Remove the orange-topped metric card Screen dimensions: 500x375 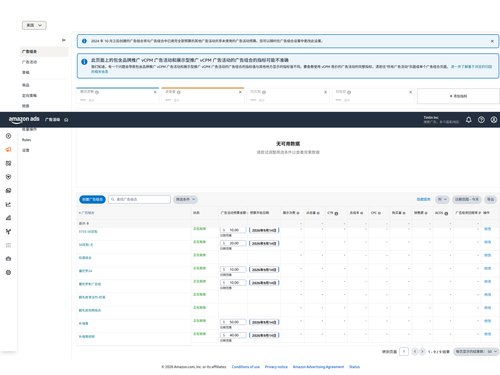coord(240,92)
